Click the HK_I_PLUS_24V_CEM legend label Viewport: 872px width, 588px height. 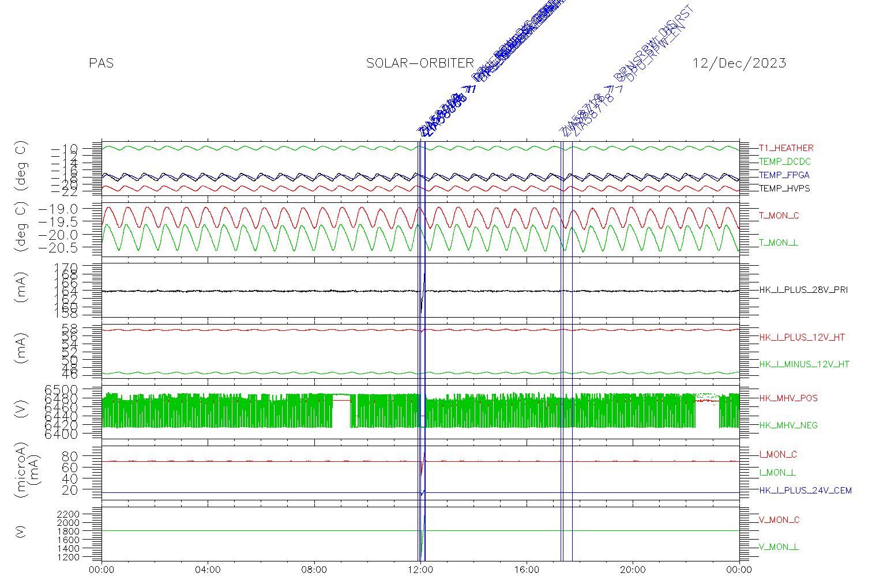[x=805, y=491]
